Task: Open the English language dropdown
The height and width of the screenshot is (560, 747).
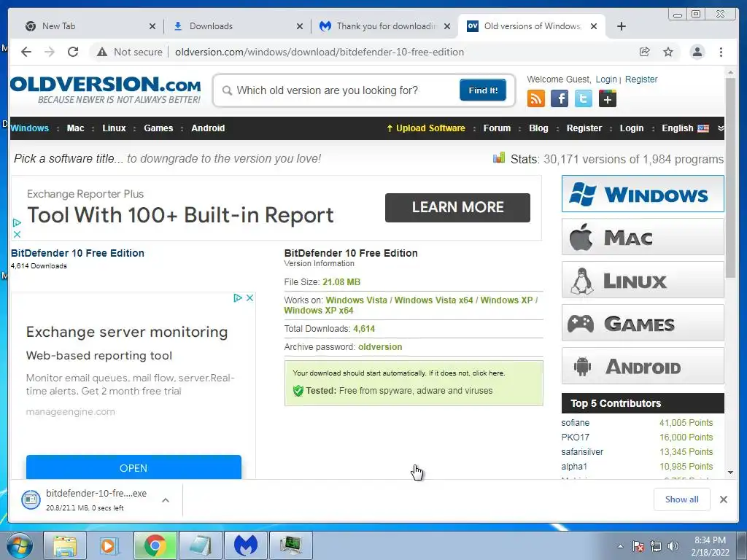Action: point(684,128)
